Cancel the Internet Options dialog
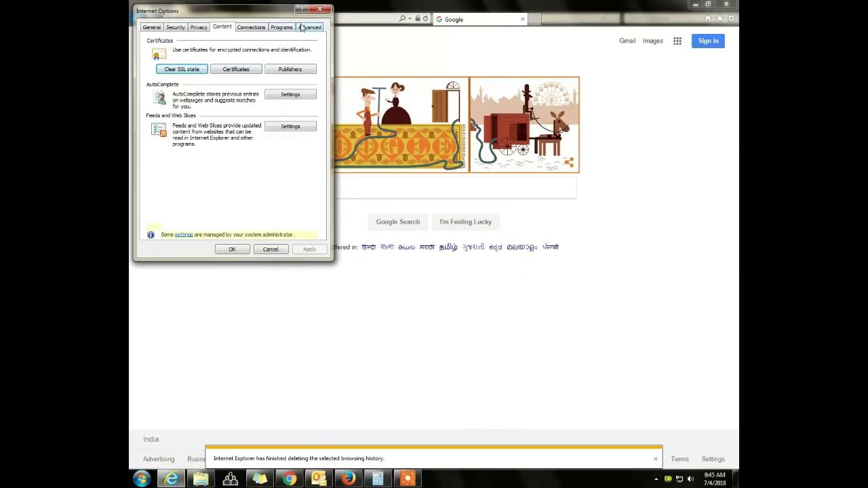 click(x=271, y=249)
